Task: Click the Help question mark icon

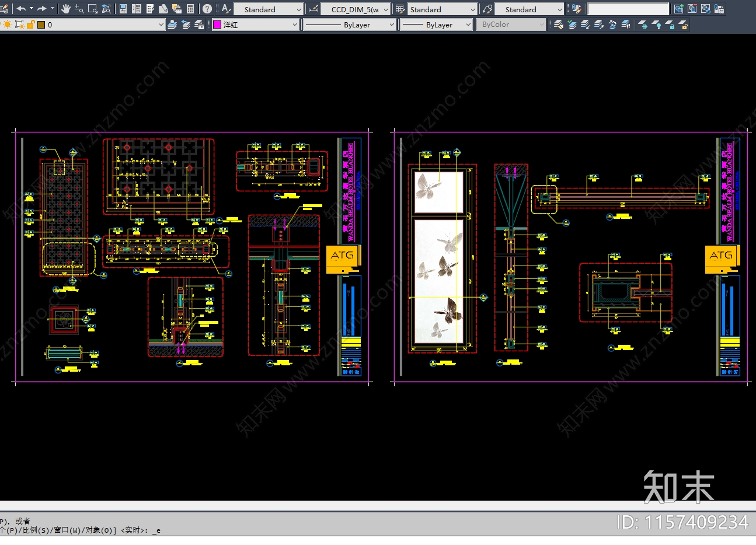Action: tap(207, 9)
